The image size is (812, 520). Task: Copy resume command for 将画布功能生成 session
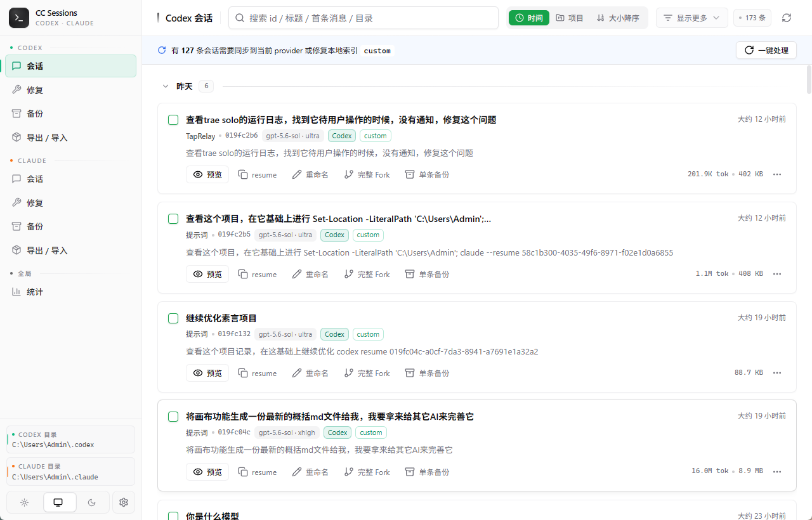click(258, 472)
